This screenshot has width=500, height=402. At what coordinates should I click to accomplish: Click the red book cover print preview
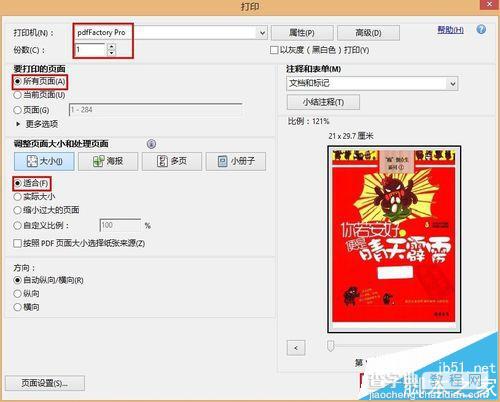point(394,239)
